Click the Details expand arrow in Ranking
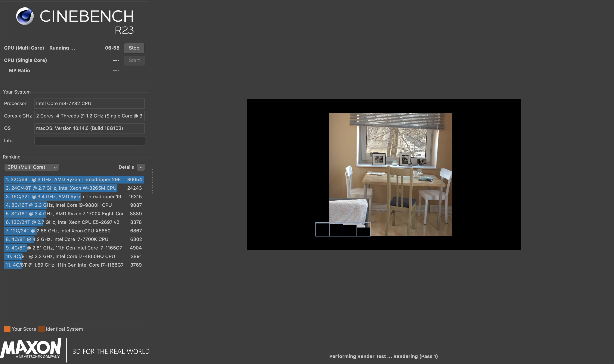This screenshot has height=364, width=614. pos(141,167)
